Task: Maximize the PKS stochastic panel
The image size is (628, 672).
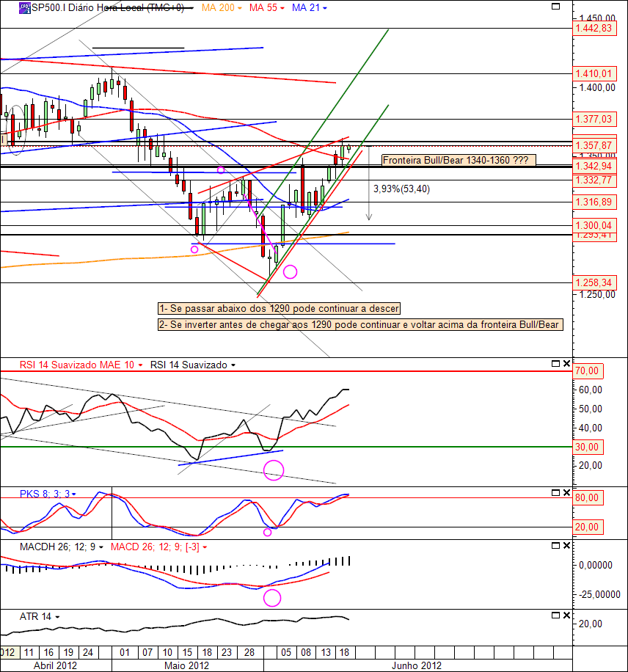Action: click(555, 493)
